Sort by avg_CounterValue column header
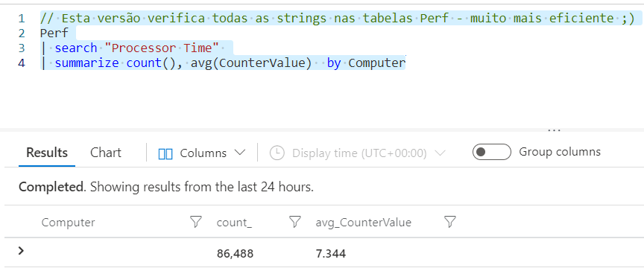644x268 pixels. pos(364,223)
